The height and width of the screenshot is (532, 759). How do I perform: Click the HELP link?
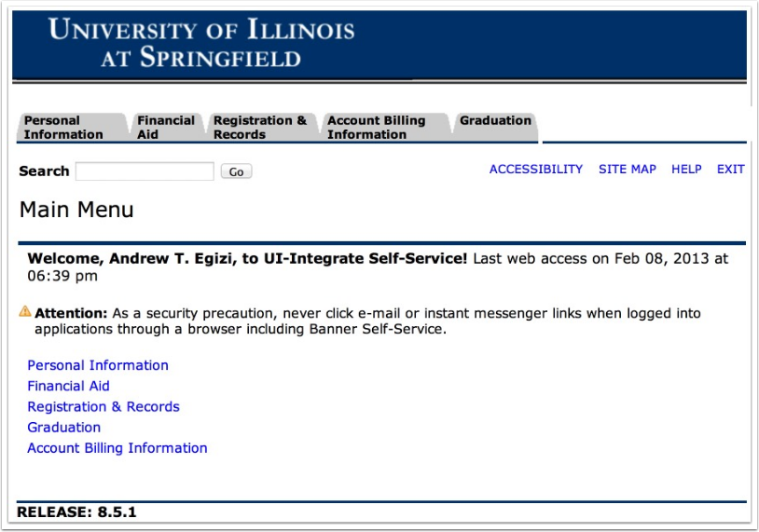coord(686,170)
